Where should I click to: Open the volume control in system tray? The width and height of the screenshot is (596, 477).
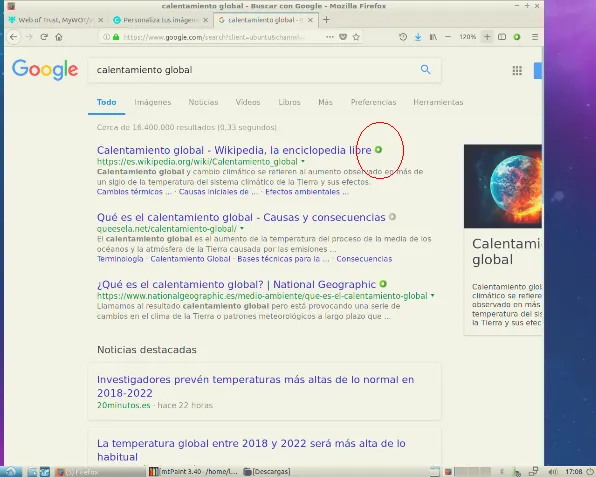(553, 472)
